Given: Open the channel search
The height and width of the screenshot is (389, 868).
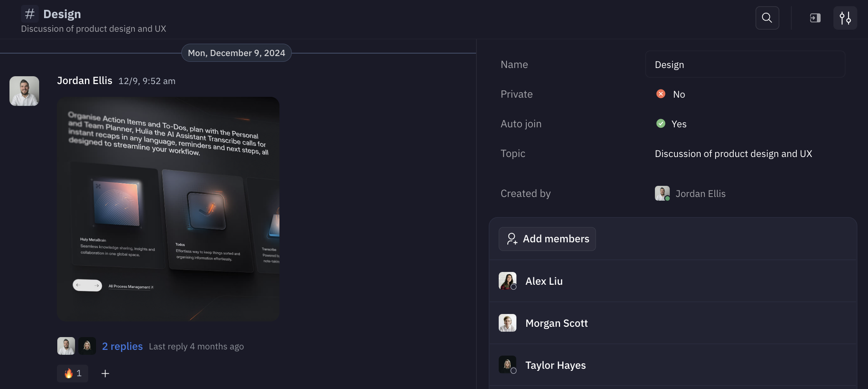Looking at the screenshot, I should coord(767,18).
